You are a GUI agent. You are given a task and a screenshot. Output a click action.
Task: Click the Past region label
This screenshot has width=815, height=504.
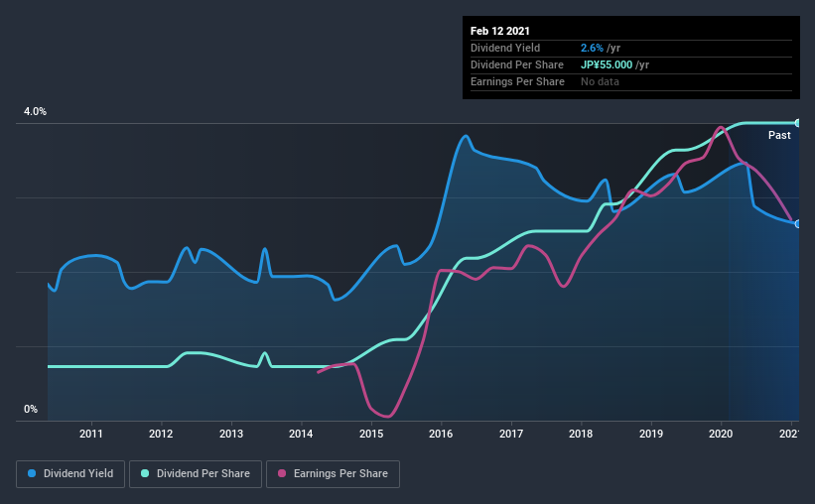coord(779,135)
